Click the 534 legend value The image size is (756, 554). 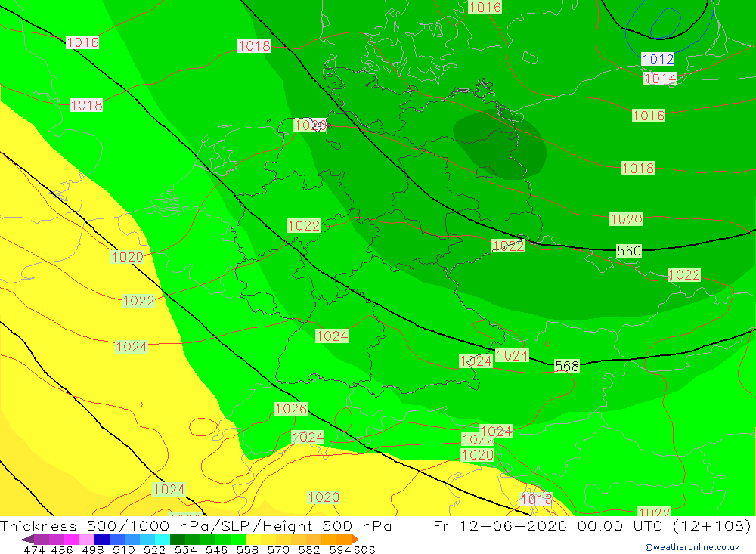185,550
